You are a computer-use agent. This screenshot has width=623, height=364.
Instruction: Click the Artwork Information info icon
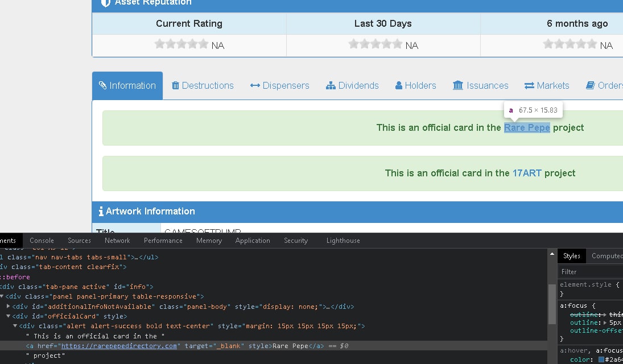pos(101,212)
